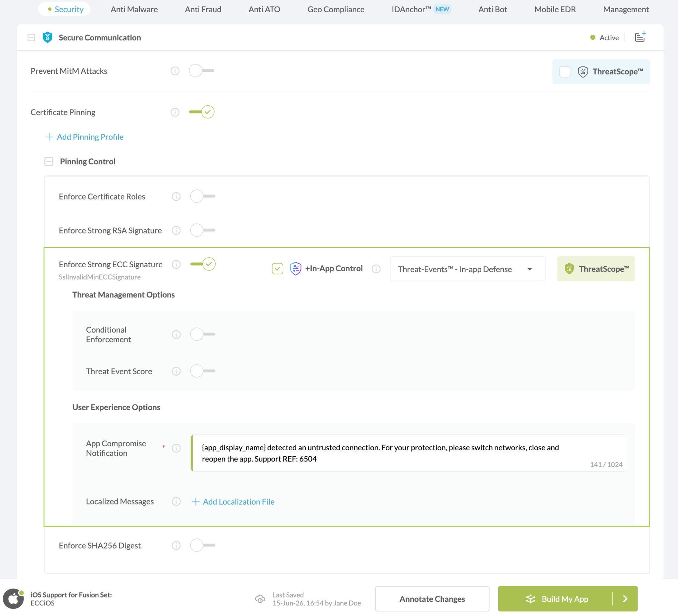Viewport: 678px width, 616px height.
Task: Click the In-App Control shield icon
Action: [295, 269]
